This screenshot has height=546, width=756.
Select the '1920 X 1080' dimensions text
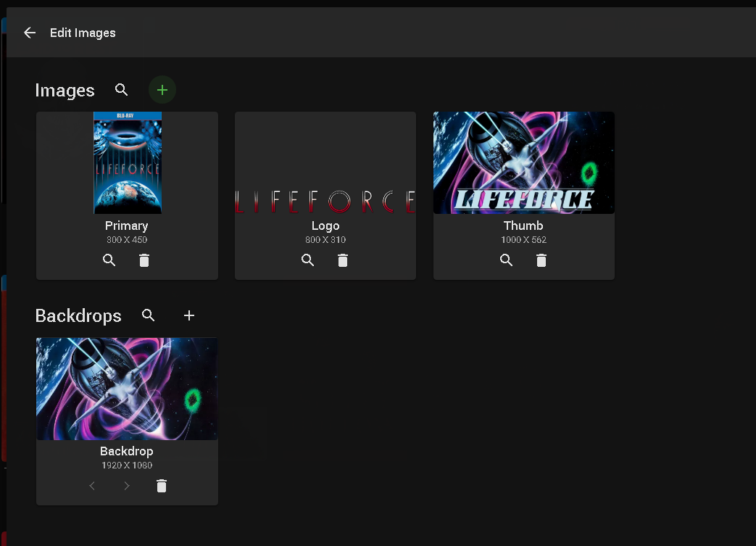(x=127, y=466)
